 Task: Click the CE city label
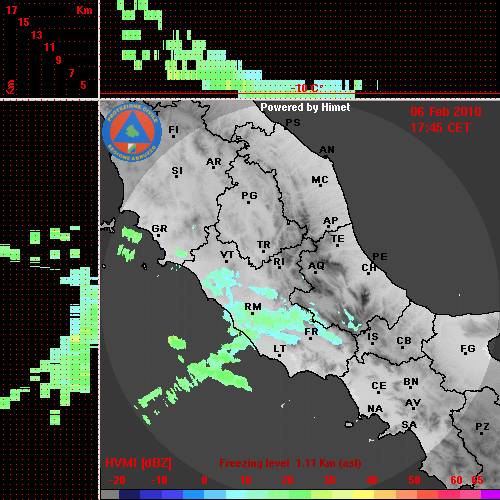[379, 386]
